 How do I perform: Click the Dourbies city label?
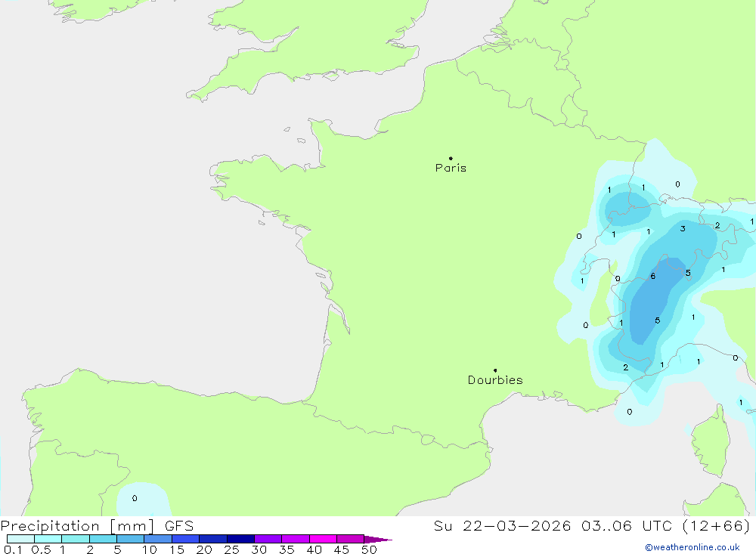495,380
